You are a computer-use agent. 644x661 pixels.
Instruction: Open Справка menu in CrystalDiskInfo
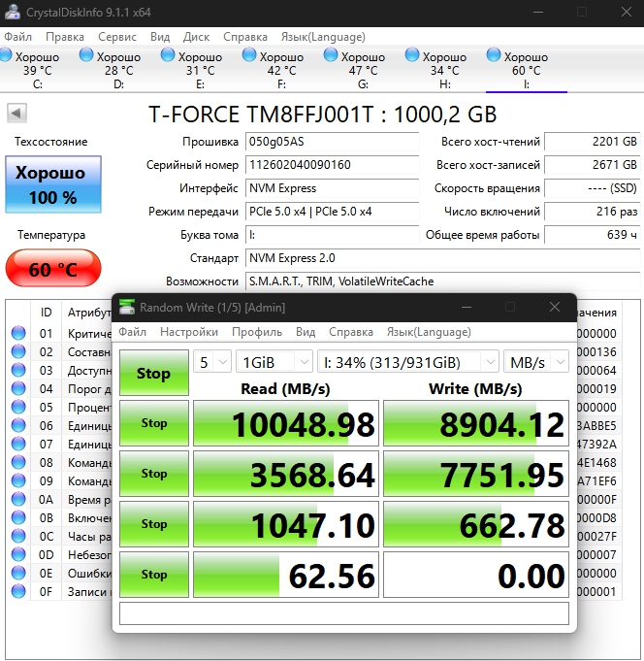coord(245,37)
